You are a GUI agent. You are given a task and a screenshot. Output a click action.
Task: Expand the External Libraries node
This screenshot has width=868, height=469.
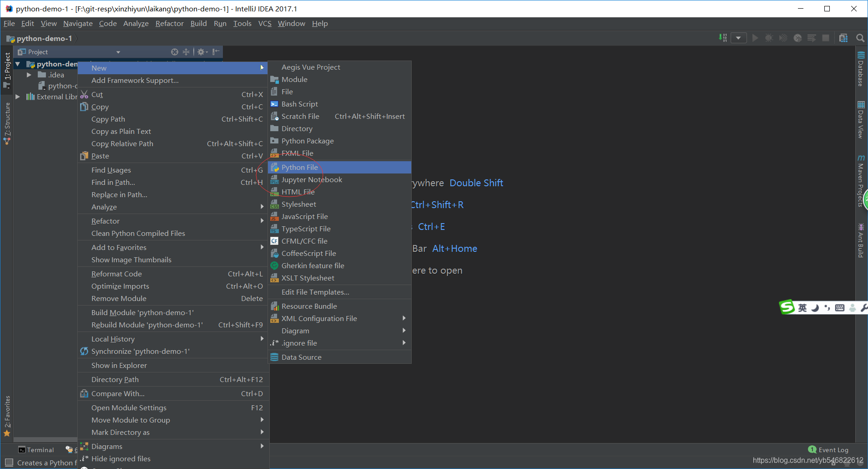point(18,97)
